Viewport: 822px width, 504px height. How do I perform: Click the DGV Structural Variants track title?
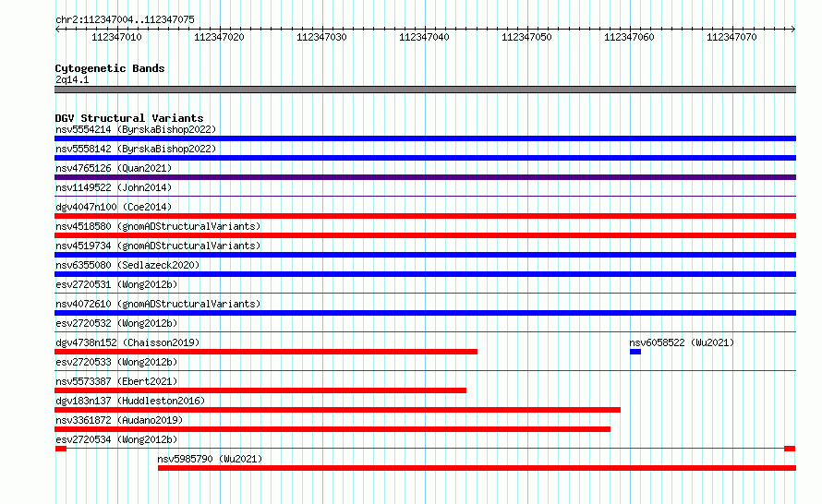click(129, 118)
